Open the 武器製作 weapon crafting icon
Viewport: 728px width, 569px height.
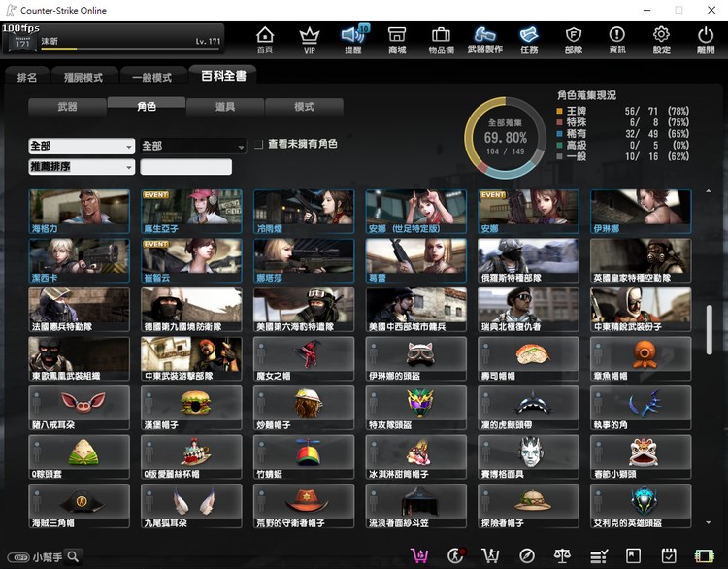tap(484, 40)
